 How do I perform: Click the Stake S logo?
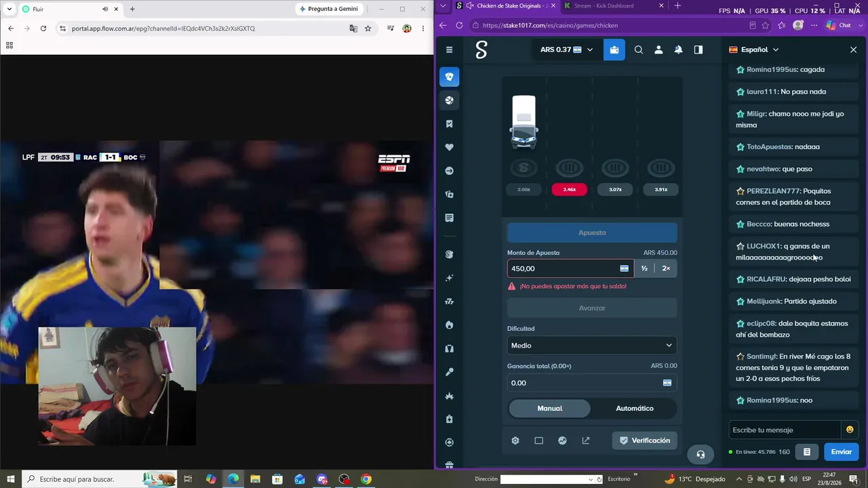[x=481, y=49]
